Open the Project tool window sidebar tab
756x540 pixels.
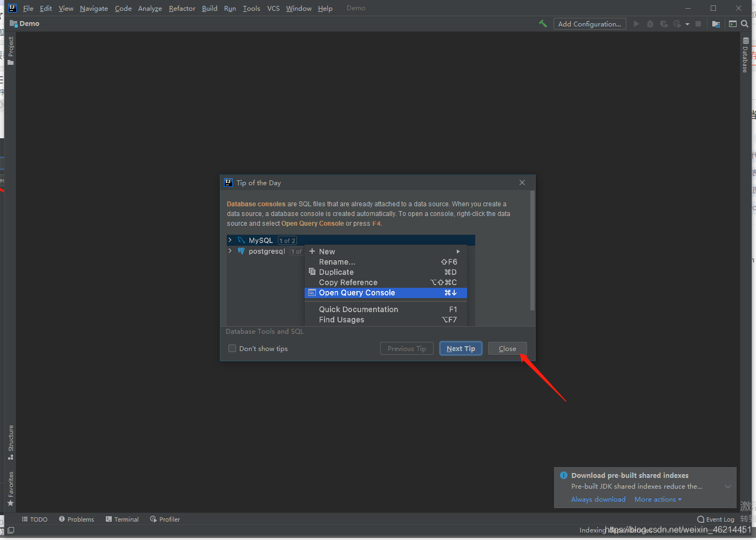click(10, 51)
